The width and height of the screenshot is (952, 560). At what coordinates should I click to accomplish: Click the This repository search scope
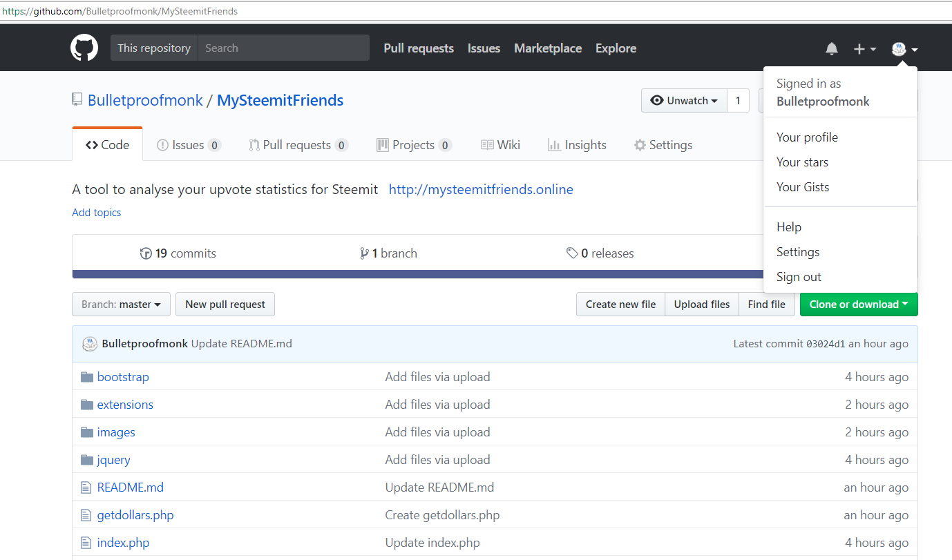pos(154,48)
